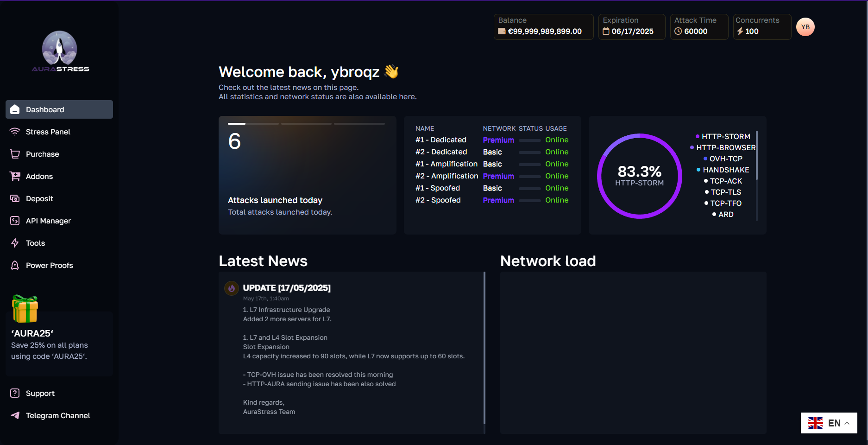The height and width of the screenshot is (445, 868).
Task: Toggle TCP-ACK legend entry
Action: coord(723,181)
